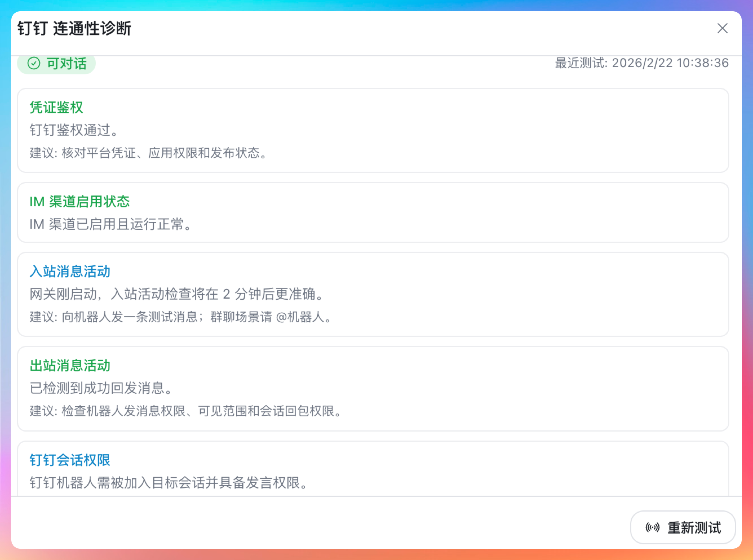Close the DingTalk connectivity diagnosis dialog
Screen dimensions: 753x560
(722, 28)
